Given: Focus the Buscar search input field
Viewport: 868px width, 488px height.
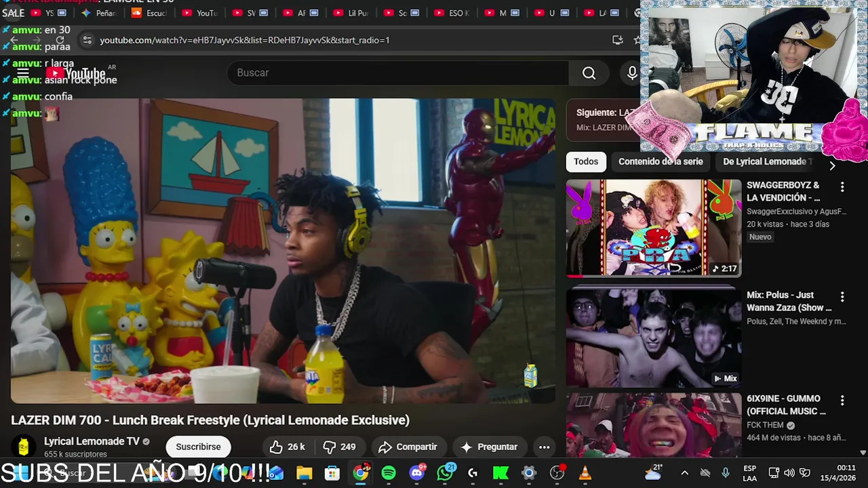Looking at the screenshot, I should click(398, 73).
